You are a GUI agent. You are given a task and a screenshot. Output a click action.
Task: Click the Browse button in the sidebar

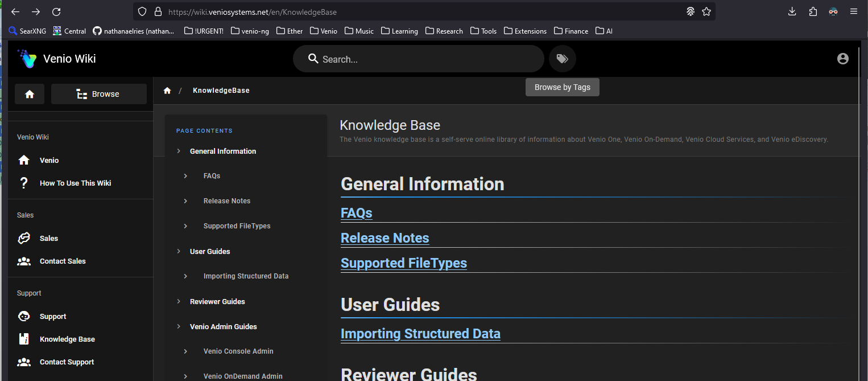click(x=99, y=94)
